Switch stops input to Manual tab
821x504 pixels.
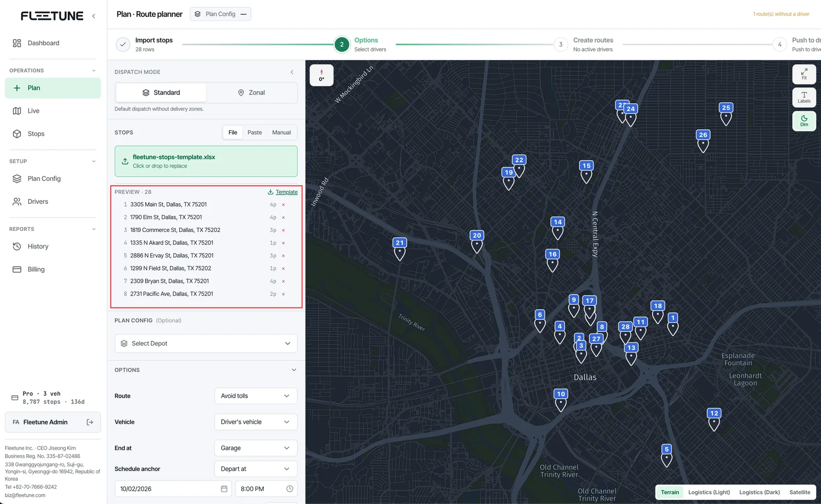coord(281,132)
